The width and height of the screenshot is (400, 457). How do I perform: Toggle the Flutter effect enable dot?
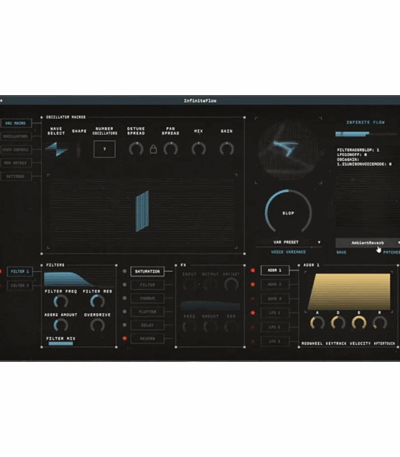click(125, 311)
